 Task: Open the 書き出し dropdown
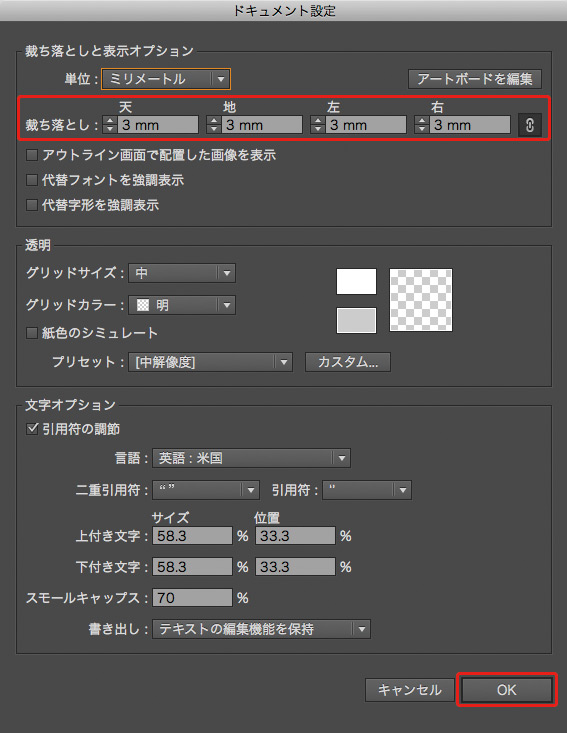(x=261, y=629)
